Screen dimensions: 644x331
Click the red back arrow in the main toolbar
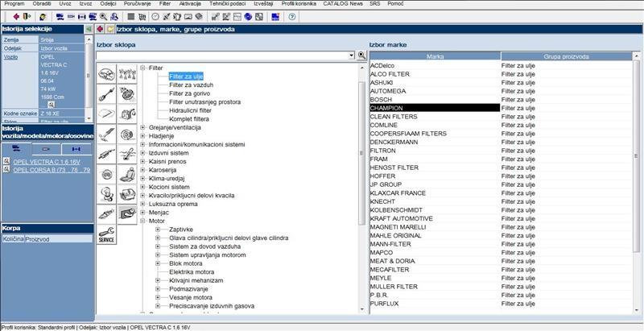coord(16,16)
